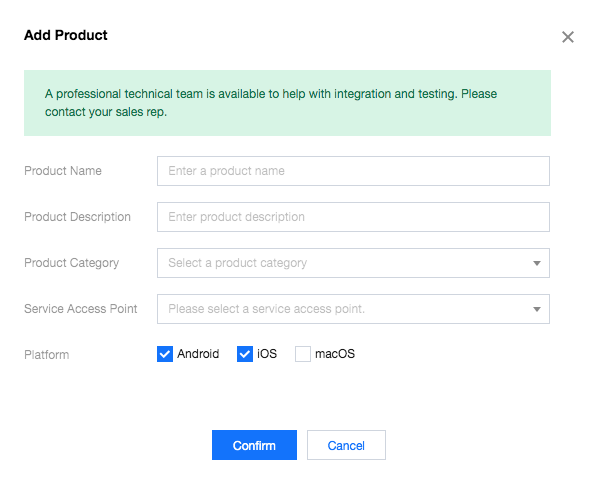Image resolution: width=599 pixels, height=485 pixels.
Task: Click the iOS label text
Action: pyautogui.click(x=267, y=354)
